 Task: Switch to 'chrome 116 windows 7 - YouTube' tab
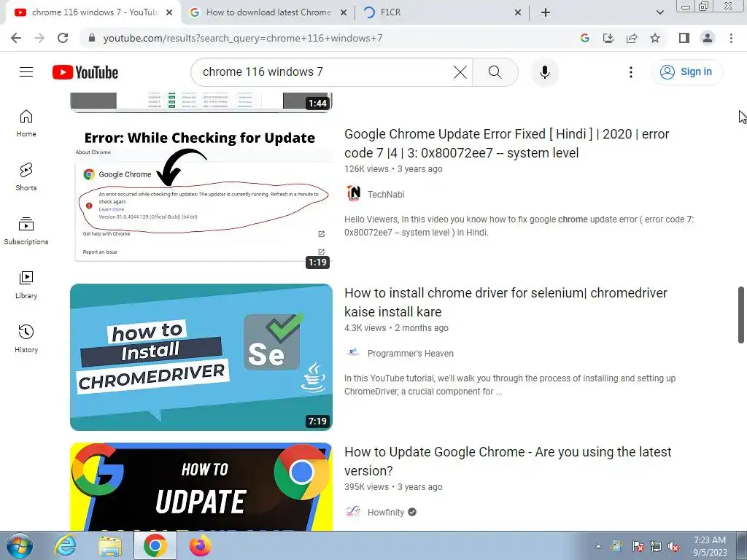[x=94, y=12]
